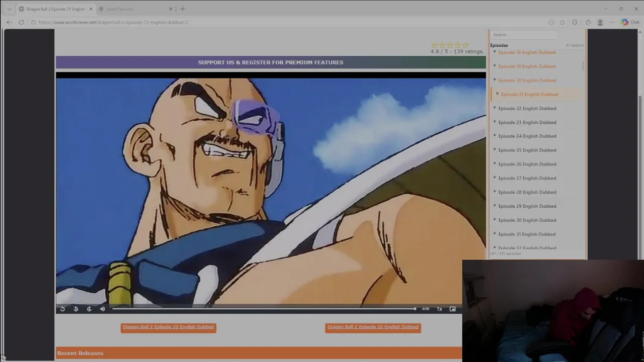This screenshot has height=362, width=644.
Task: Click the Recent Releases heading
Action: [x=80, y=353]
